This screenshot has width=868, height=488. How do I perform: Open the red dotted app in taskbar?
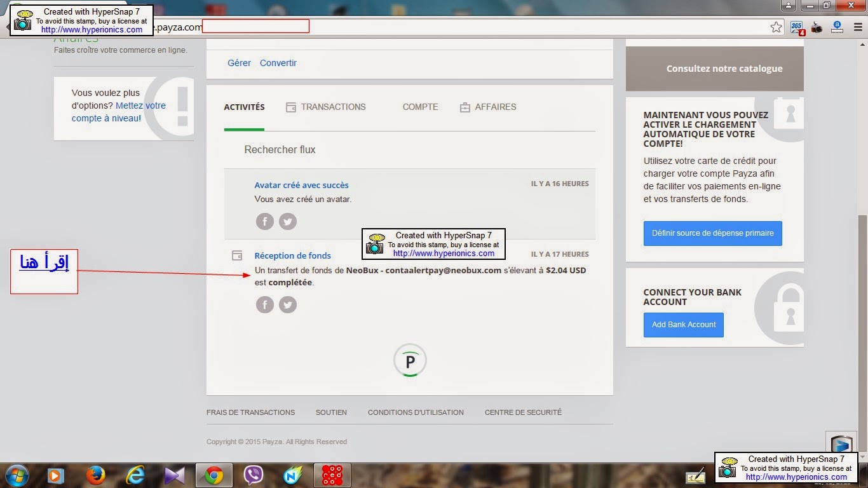click(x=332, y=475)
